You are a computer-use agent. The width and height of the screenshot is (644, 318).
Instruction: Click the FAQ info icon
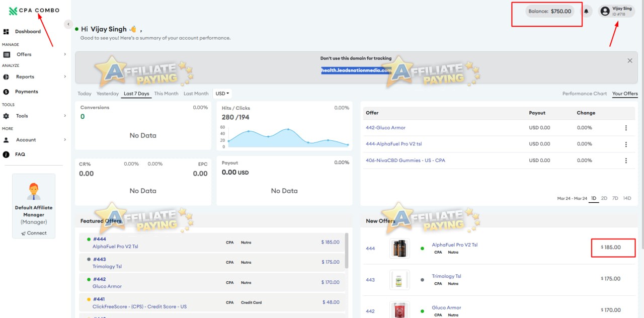pos(6,154)
